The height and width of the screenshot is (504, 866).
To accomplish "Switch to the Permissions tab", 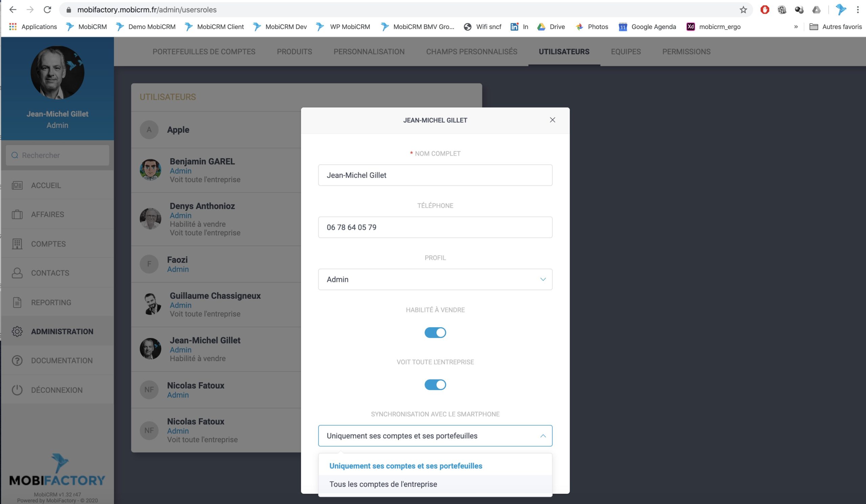I will pyautogui.click(x=686, y=51).
